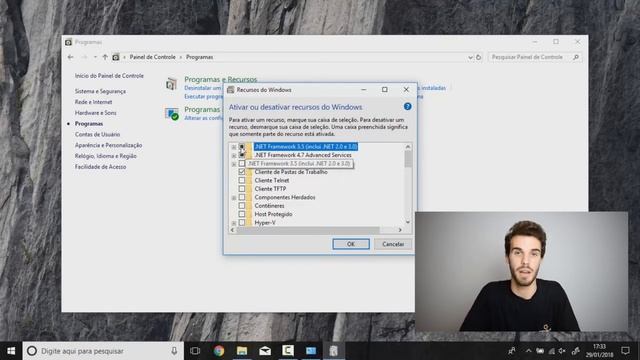Expand the .NET Framework 4.7 Advanced Services node
The height and width of the screenshot is (360, 640).
click(234, 156)
